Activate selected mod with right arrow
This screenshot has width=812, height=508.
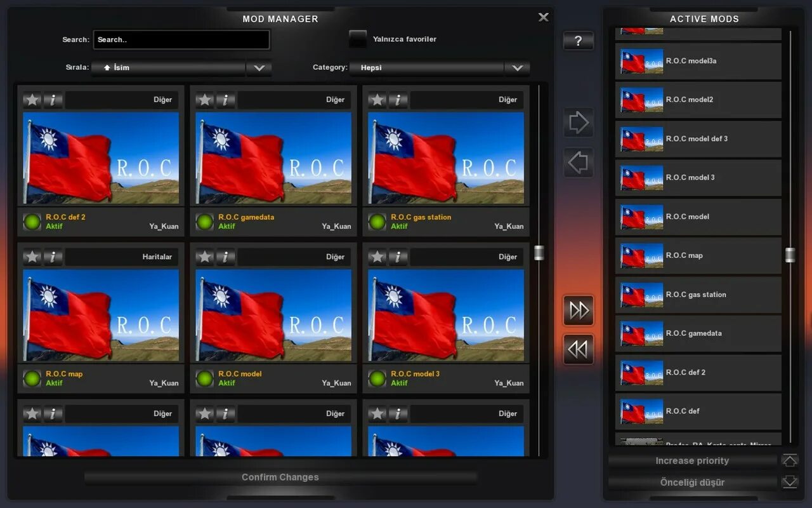[578, 123]
